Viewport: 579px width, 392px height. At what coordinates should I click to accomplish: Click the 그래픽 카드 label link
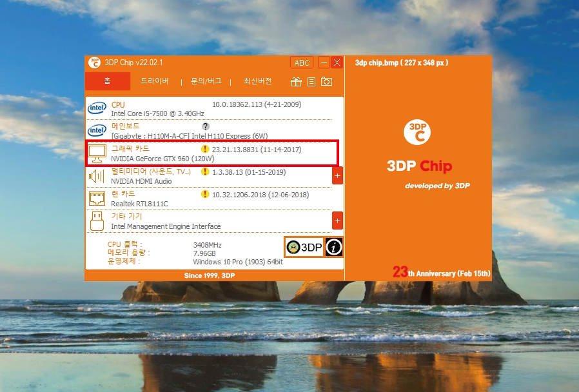[130, 148]
